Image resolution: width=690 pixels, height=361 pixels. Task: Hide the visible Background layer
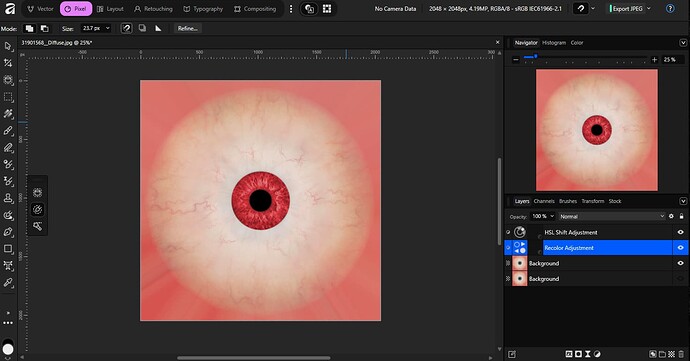tap(680, 263)
